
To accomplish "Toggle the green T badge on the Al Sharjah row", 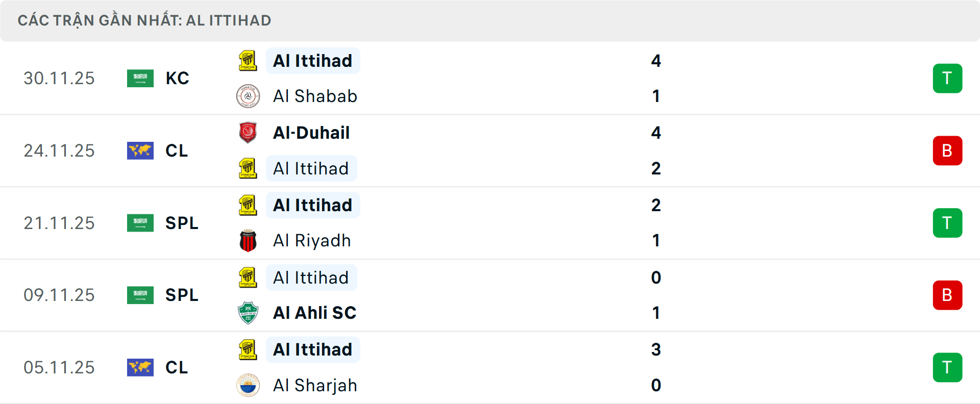I will point(948,367).
